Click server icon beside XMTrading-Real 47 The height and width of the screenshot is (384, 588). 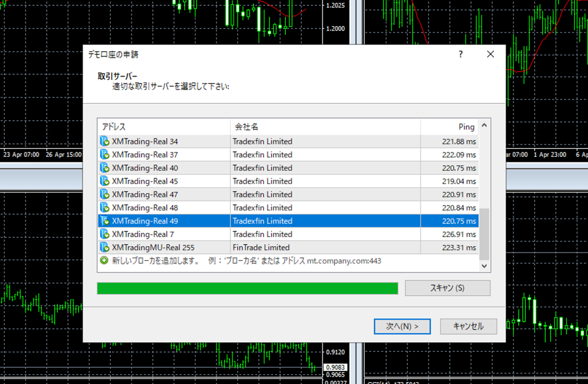[x=104, y=194]
